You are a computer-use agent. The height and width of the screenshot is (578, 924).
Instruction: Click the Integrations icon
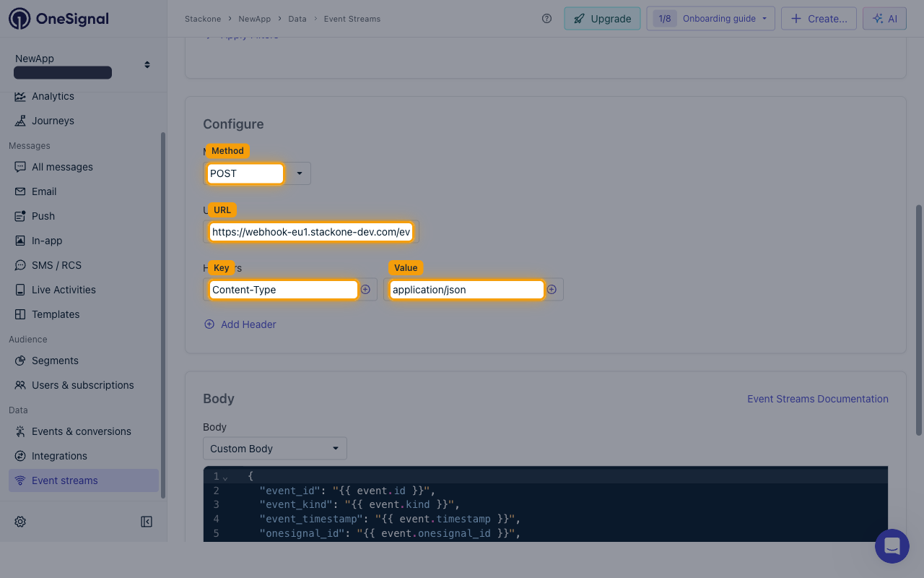20,456
